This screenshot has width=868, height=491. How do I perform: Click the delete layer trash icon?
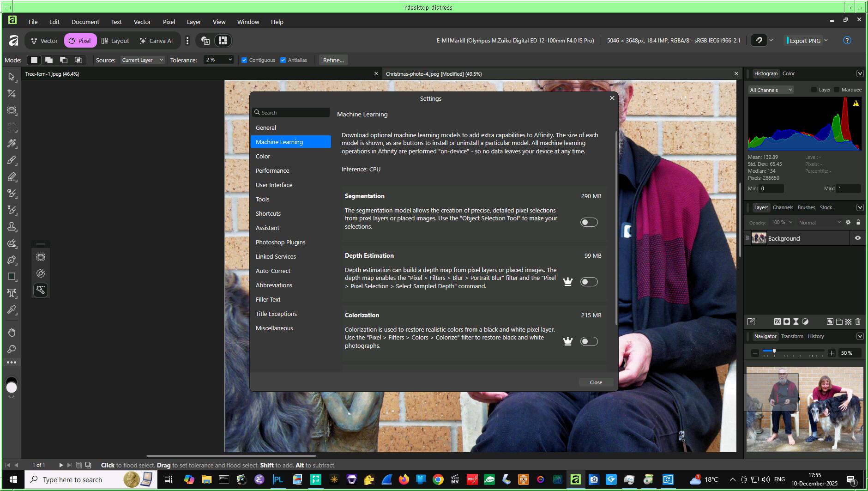[x=858, y=321]
